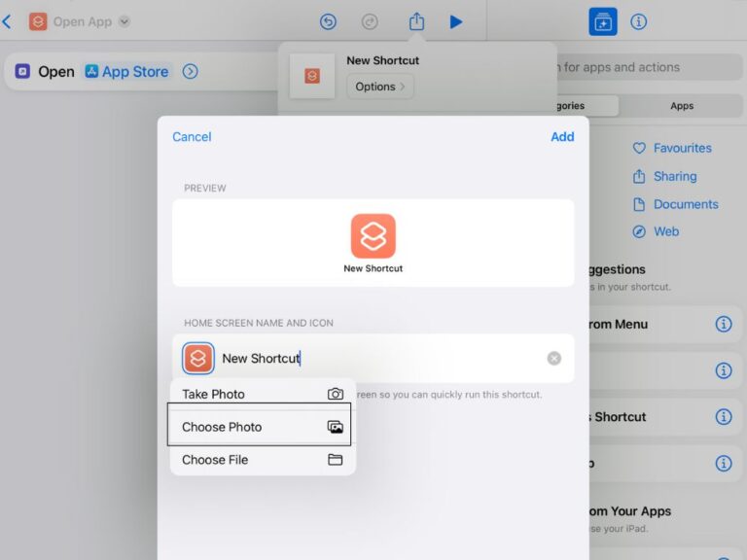Open the share sheet icon
Viewport: 747px width, 560px height.
[416, 21]
